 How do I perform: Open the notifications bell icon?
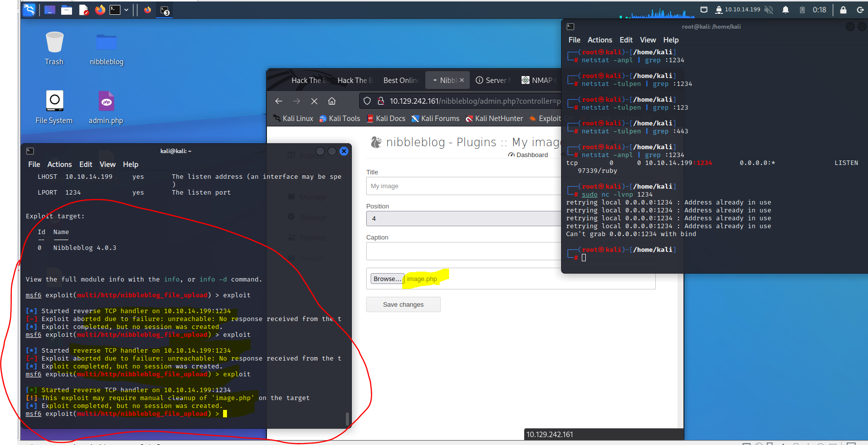[x=786, y=9]
